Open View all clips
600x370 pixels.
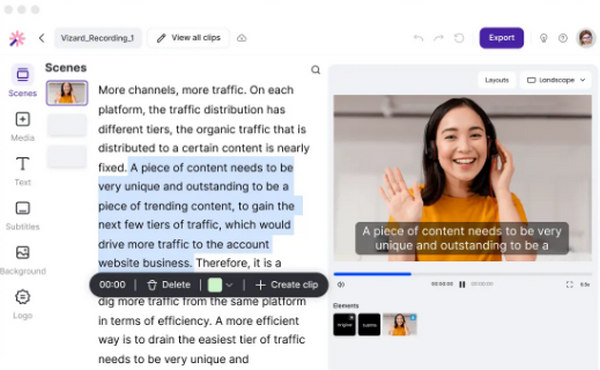(189, 38)
